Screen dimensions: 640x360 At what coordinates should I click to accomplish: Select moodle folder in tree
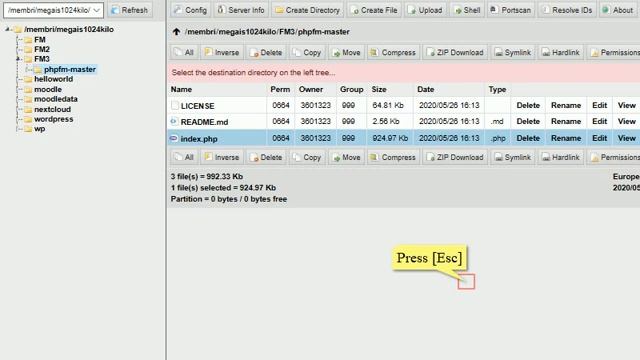click(48, 89)
